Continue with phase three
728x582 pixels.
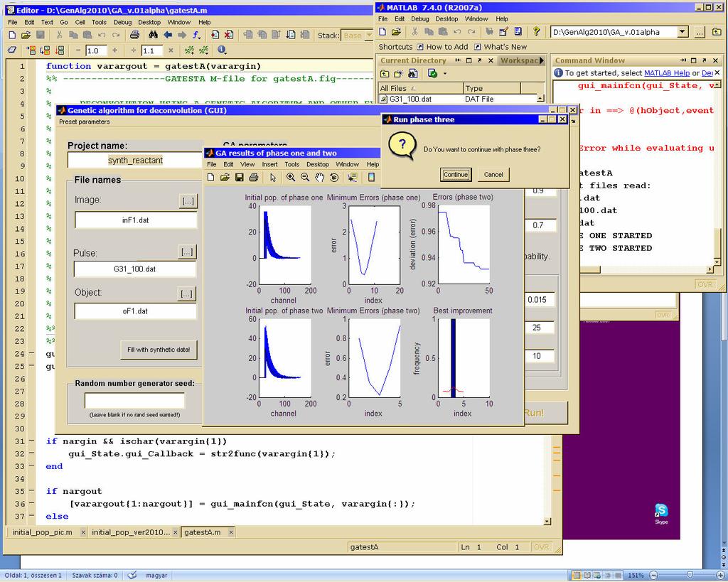click(456, 175)
